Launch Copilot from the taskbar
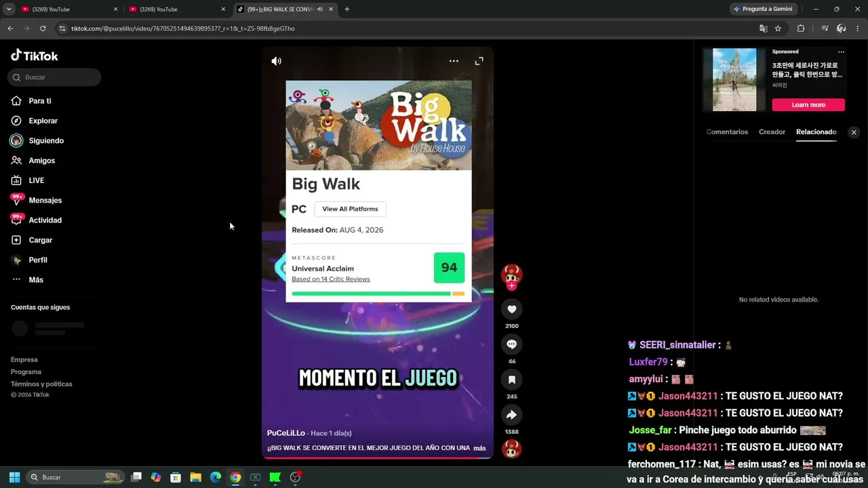This screenshot has height=488, width=868. (156, 477)
